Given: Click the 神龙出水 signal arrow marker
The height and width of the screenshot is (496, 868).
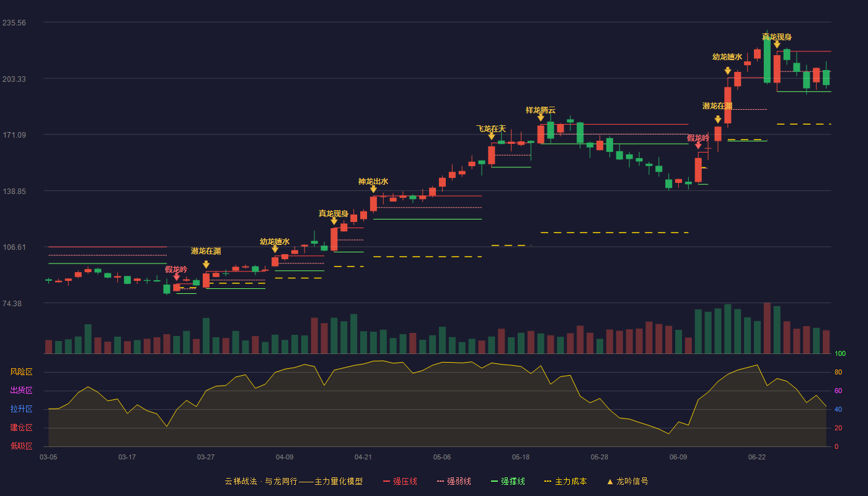Looking at the screenshot, I should click(x=373, y=189).
